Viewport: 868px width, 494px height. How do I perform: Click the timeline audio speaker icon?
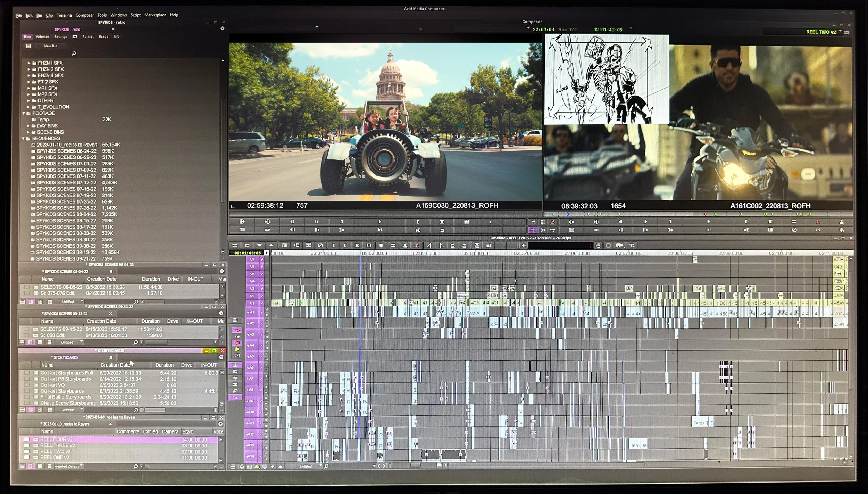(524, 245)
